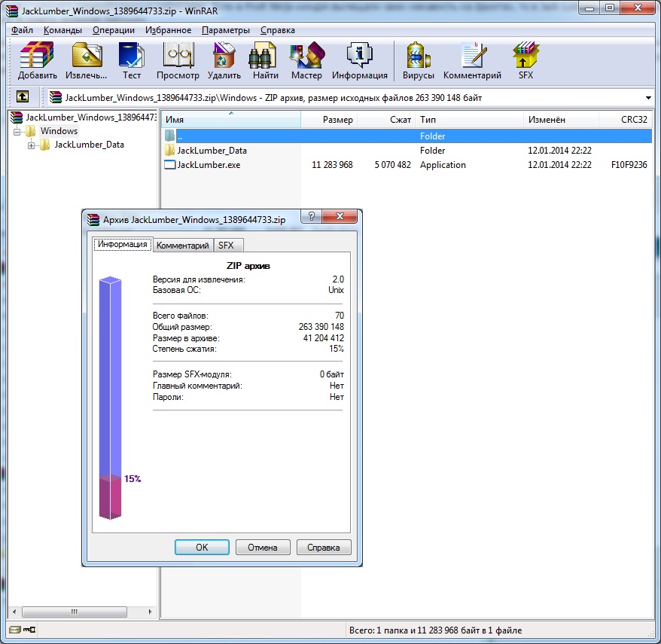Image resolution: width=661 pixels, height=644 pixels.
Task: Switch to the Комментарий dialog tab
Action: click(x=182, y=246)
